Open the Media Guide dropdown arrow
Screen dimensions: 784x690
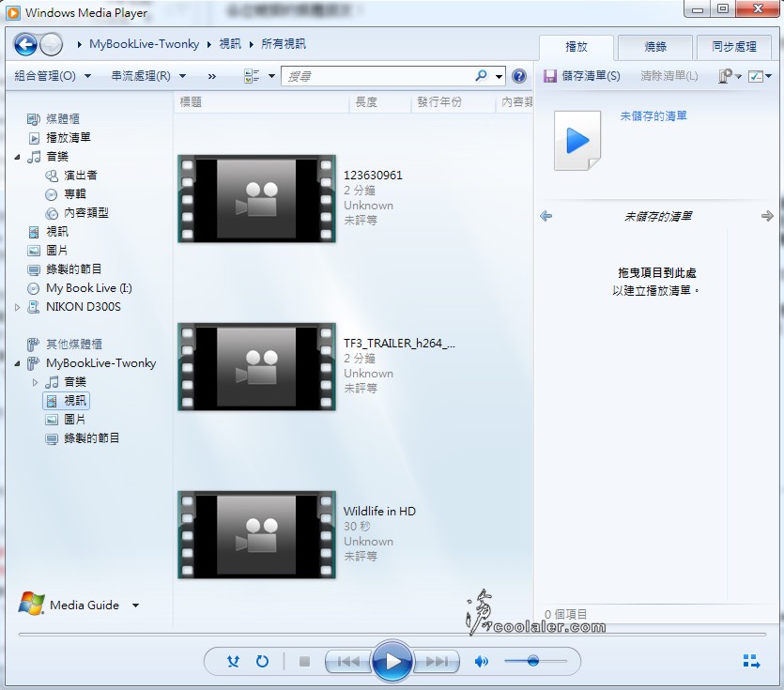tap(135, 605)
